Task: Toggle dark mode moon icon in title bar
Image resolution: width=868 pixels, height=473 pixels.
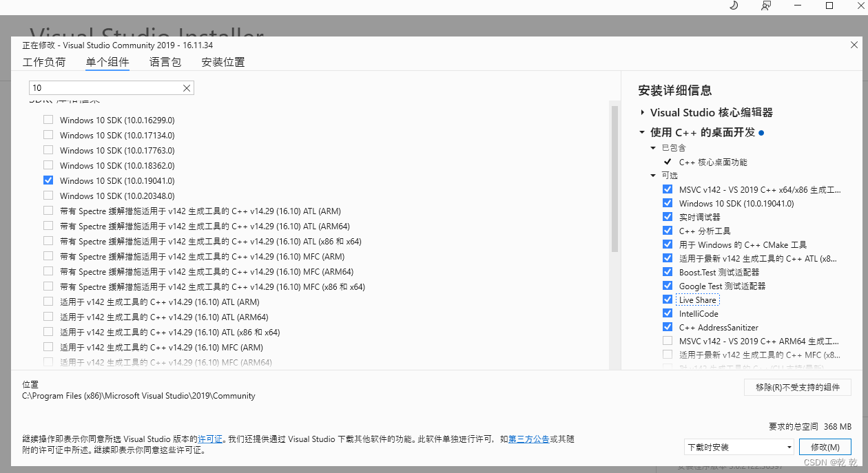Action: point(734,6)
